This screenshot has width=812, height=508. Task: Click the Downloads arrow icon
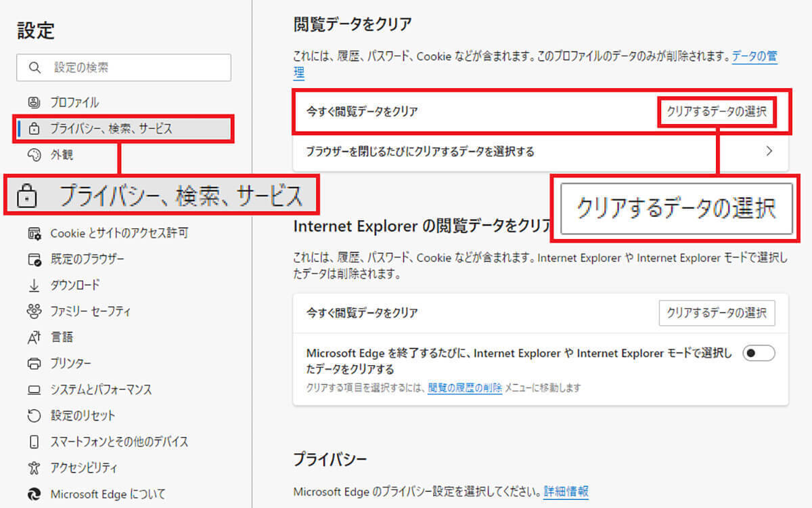(34, 285)
